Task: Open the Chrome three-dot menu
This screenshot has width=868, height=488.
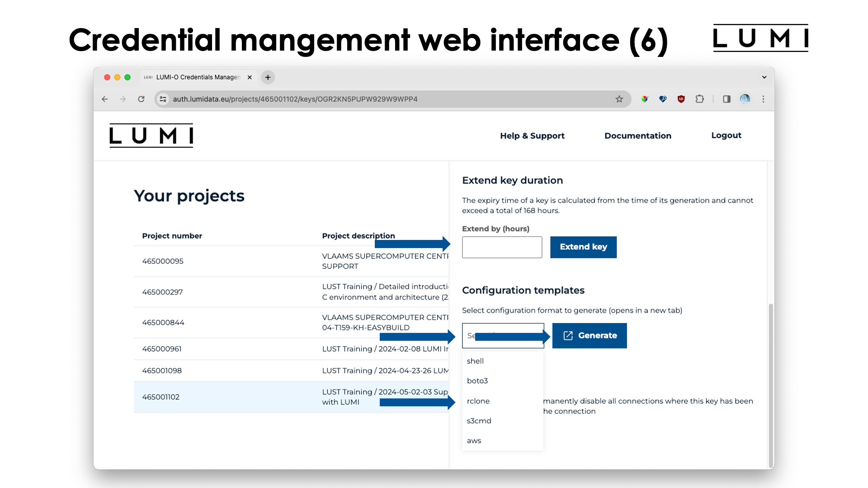Action: (x=764, y=99)
